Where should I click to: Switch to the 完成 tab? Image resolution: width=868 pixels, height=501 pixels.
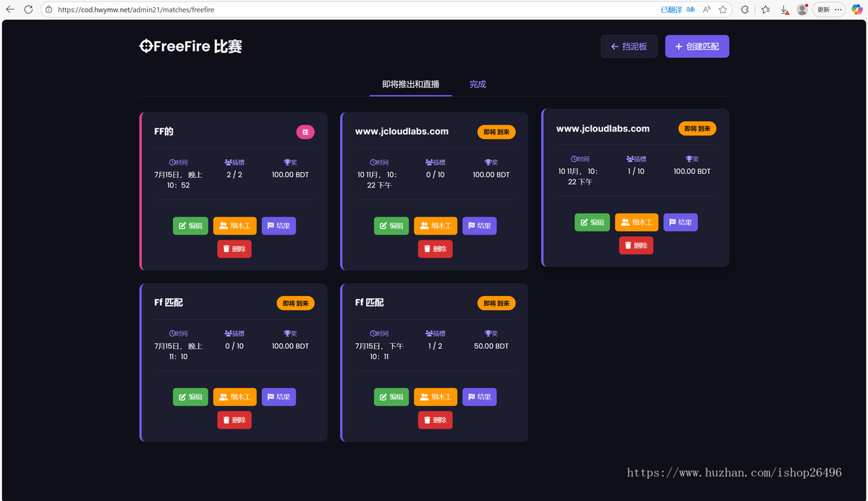[x=477, y=84]
